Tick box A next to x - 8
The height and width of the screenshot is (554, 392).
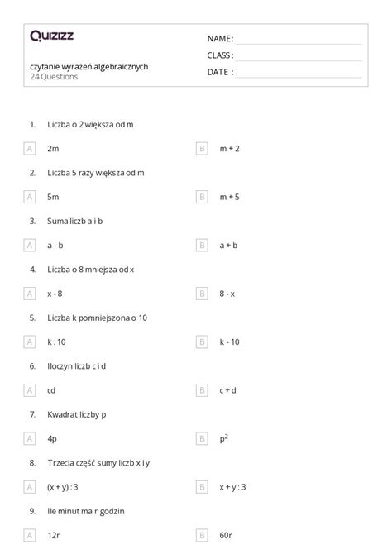pyautogui.click(x=30, y=294)
